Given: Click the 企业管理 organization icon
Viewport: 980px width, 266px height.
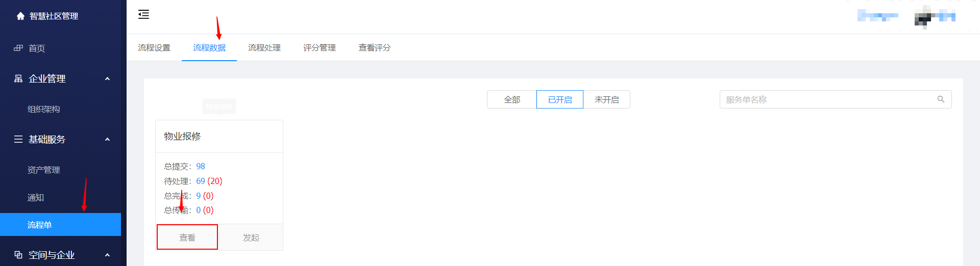Looking at the screenshot, I should tap(18, 78).
